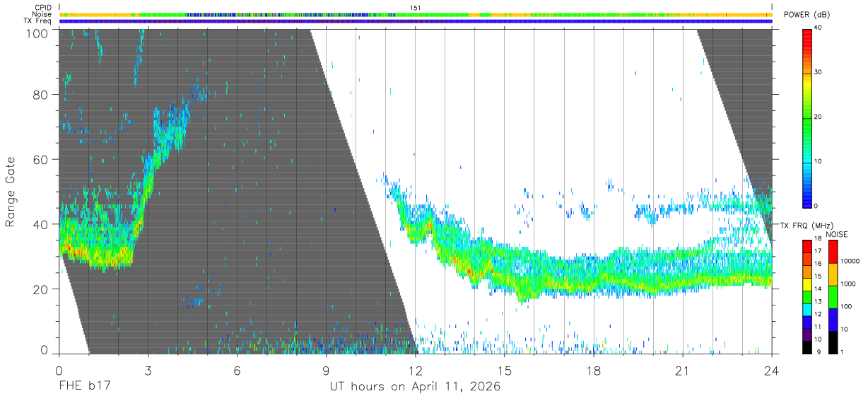
Task: Click the TX frequency color scale bar
Action: coord(808,296)
